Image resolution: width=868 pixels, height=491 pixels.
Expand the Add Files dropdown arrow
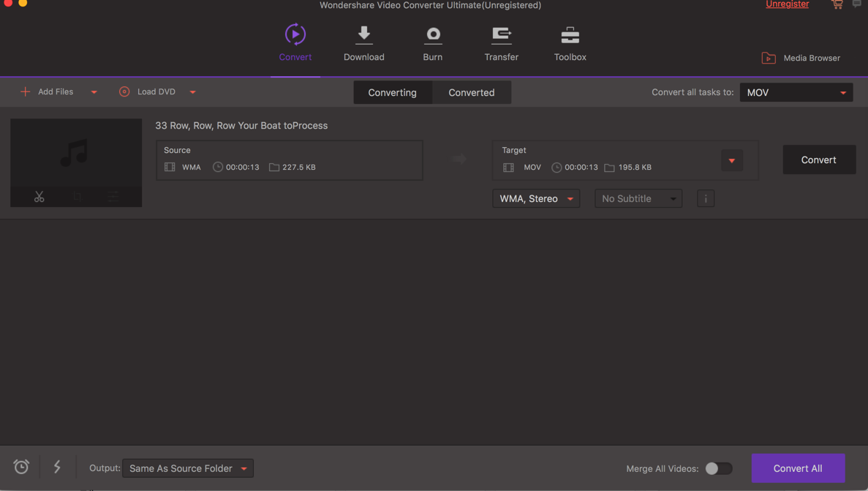[94, 92]
